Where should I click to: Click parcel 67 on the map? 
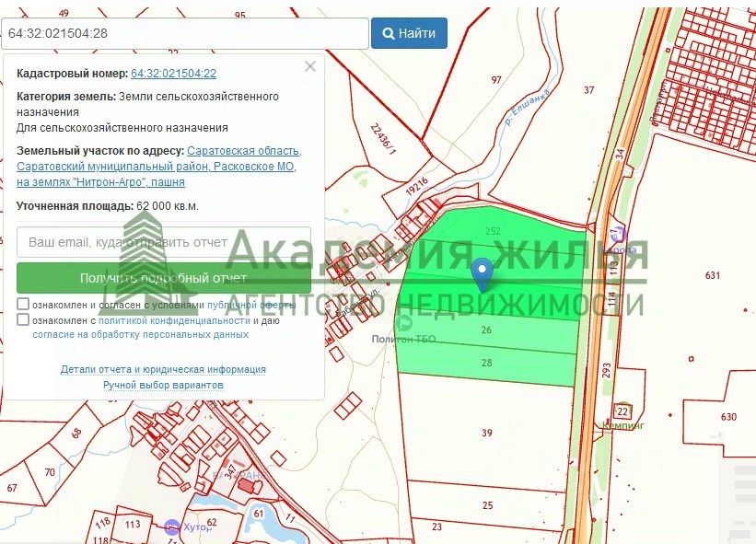[12, 488]
